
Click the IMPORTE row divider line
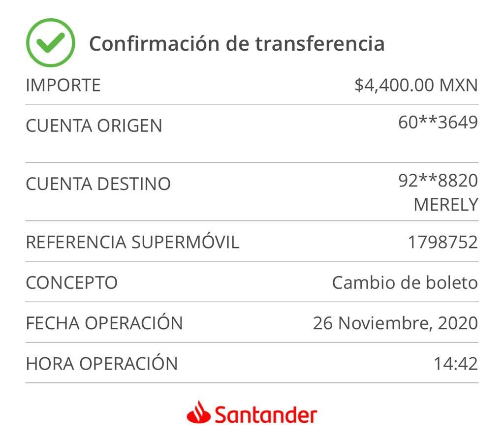[x=252, y=104]
